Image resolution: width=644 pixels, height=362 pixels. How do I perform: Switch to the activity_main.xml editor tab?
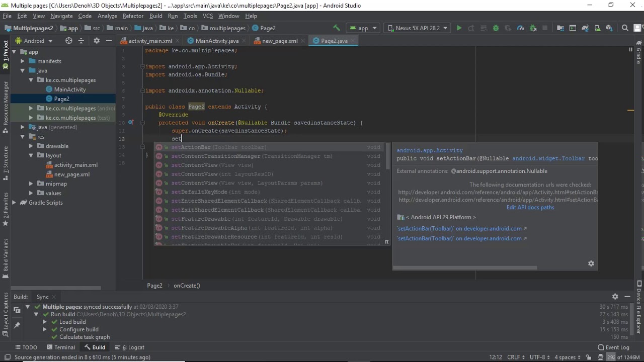pos(146,41)
